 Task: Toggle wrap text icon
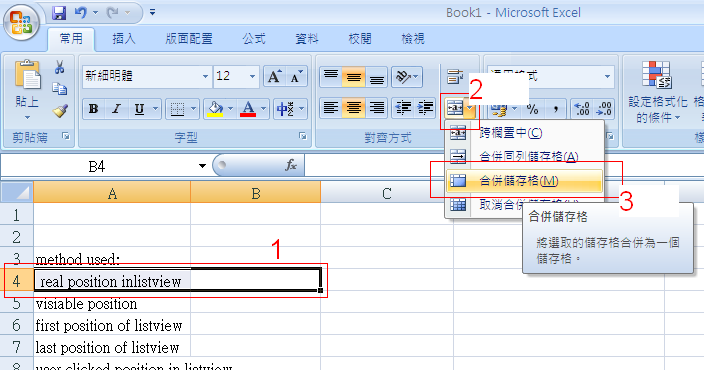tap(455, 76)
